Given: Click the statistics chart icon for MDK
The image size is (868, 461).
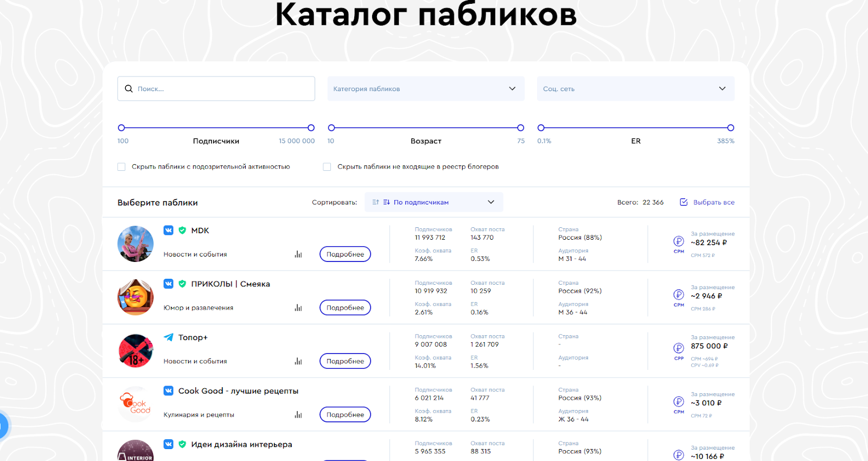Looking at the screenshot, I should pyautogui.click(x=298, y=254).
